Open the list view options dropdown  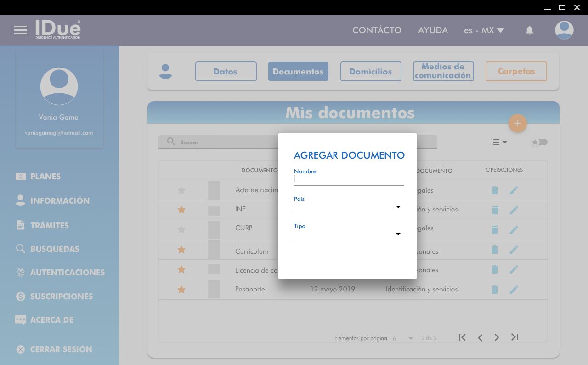(x=498, y=142)
